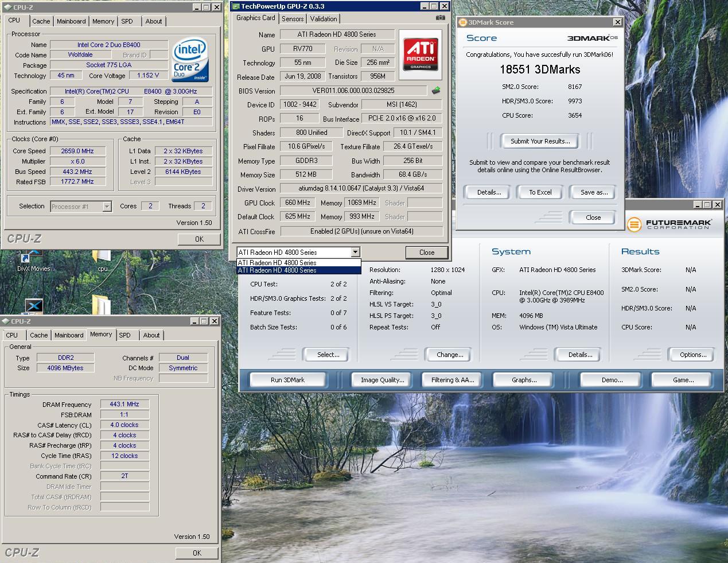Click the Futuremark Corporation logo
728x563 pixels.
(x=669, y=224)
